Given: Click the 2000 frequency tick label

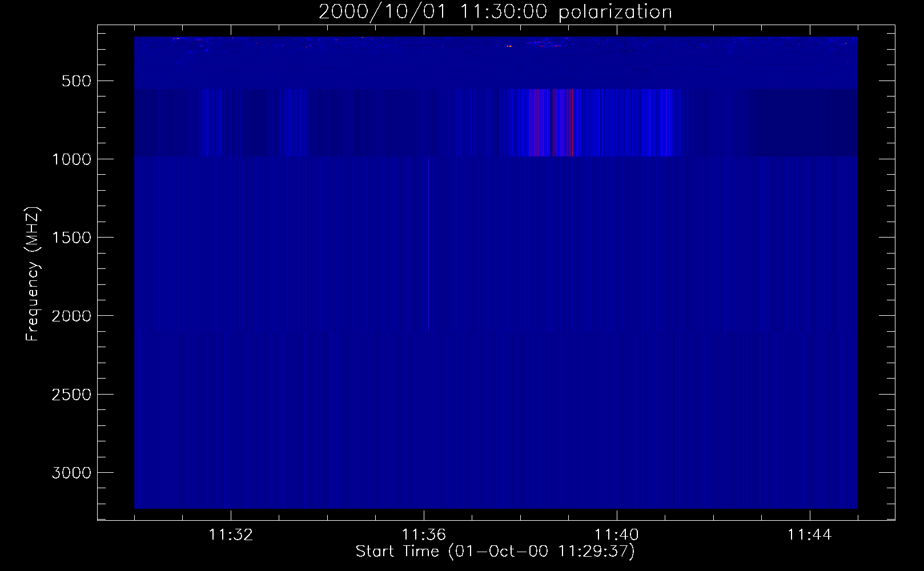Looking at the screenshot, I should 71,316.
